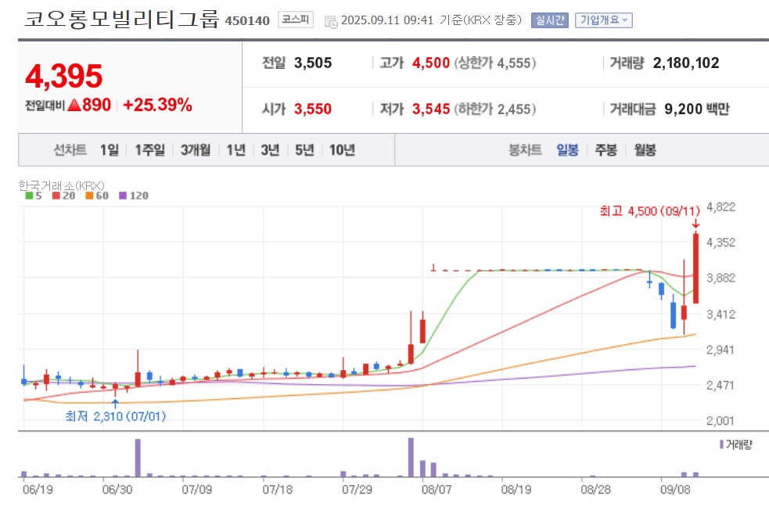Open the 기업개요 dropdown

[604, 20]
